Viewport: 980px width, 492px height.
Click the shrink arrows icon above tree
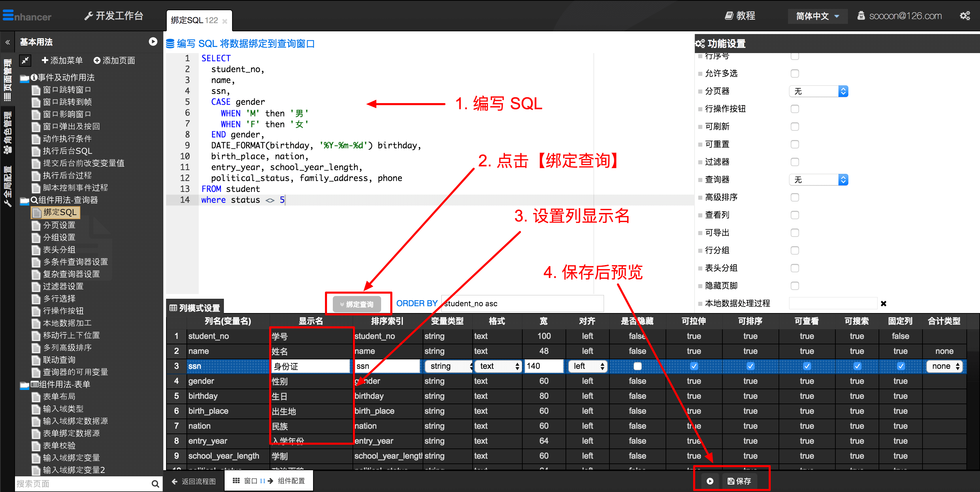(x=25, y=60)
